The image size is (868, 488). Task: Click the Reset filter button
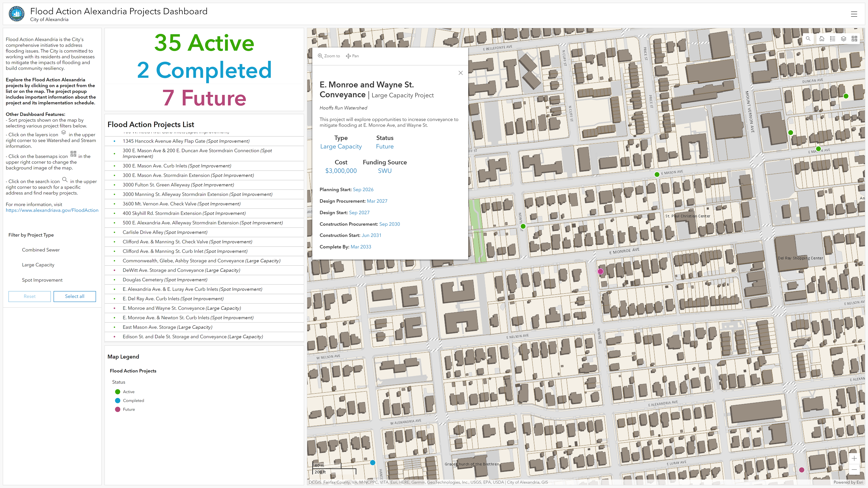[x=30, y=296]
